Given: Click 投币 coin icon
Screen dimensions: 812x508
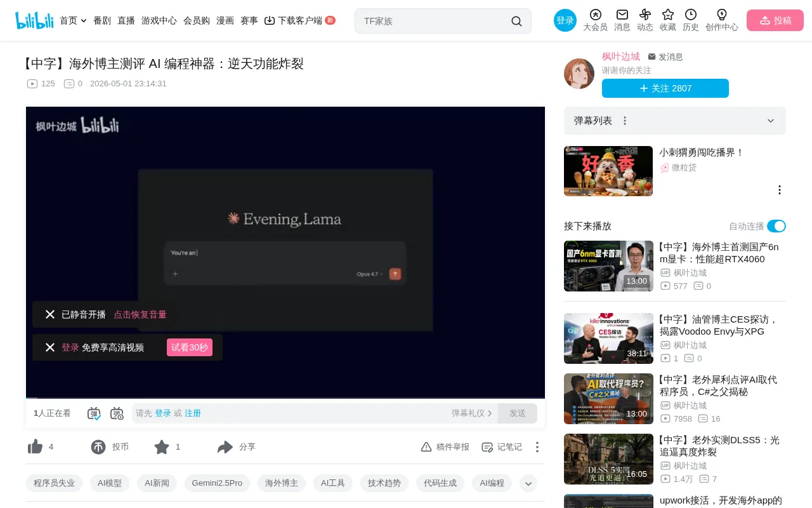Looking at the screenshot, I should click(98, 447).
